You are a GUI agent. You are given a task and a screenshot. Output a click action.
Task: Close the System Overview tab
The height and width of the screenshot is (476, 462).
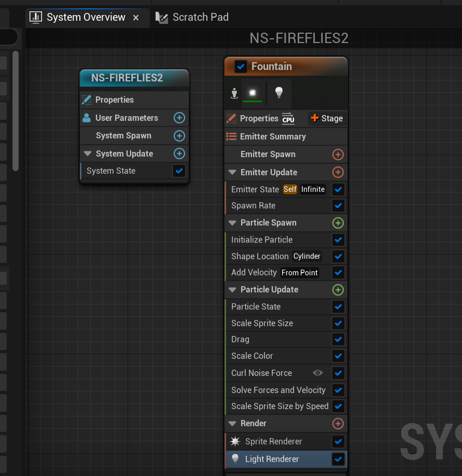(x=136, y=18)
